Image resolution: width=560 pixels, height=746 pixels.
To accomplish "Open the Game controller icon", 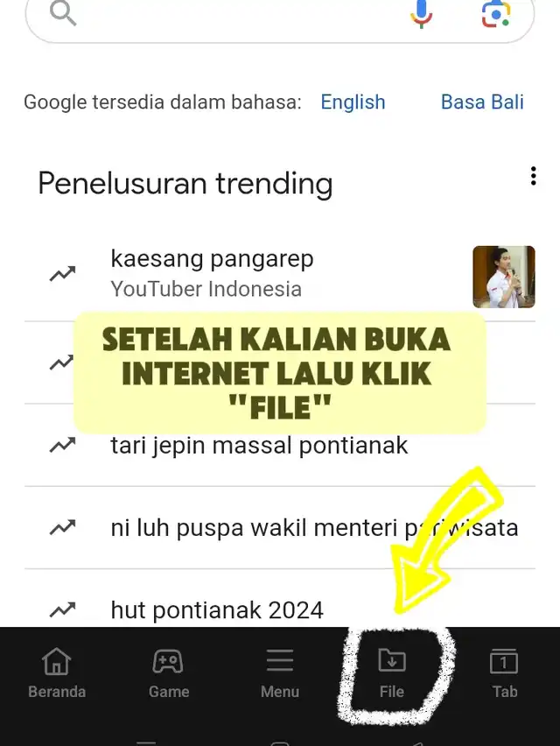I will [168, 673].
